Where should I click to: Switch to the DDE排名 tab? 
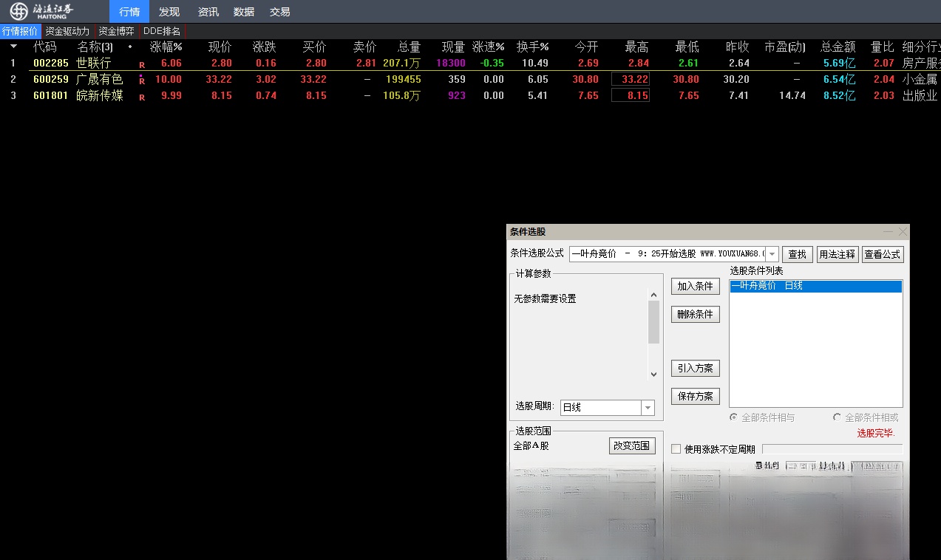(162, 31)
